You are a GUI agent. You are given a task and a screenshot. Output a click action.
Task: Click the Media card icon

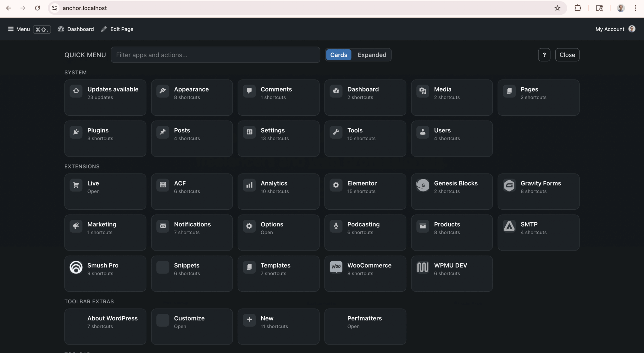point(423,91)
